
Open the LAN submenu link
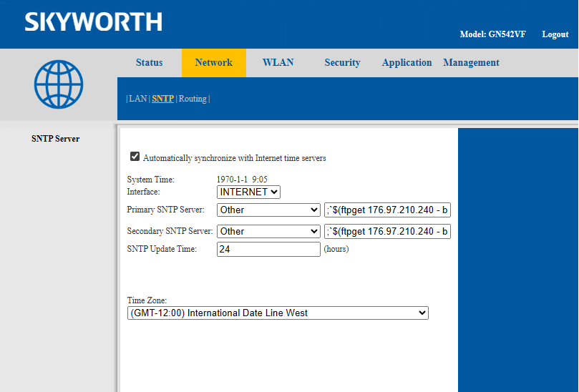[x=137, y=99]
